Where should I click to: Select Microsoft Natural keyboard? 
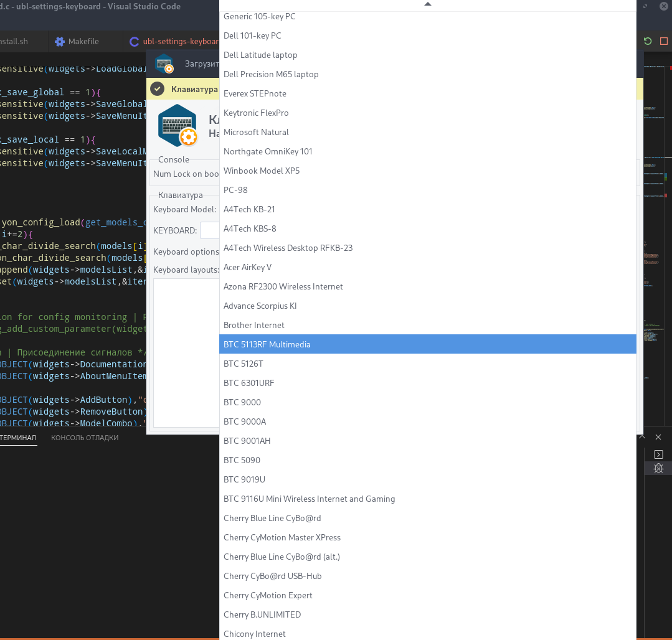pyautogui.click(x=427, y=132)
